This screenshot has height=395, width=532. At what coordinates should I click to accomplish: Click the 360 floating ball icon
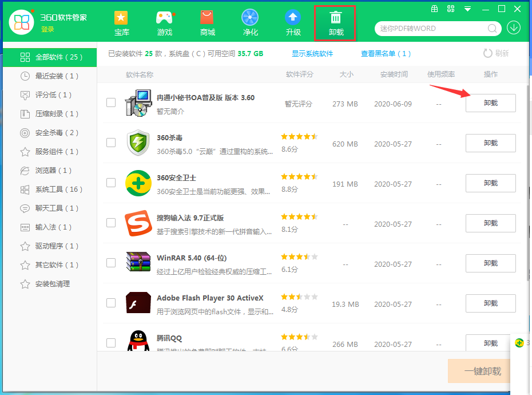[x=519, y=343]
